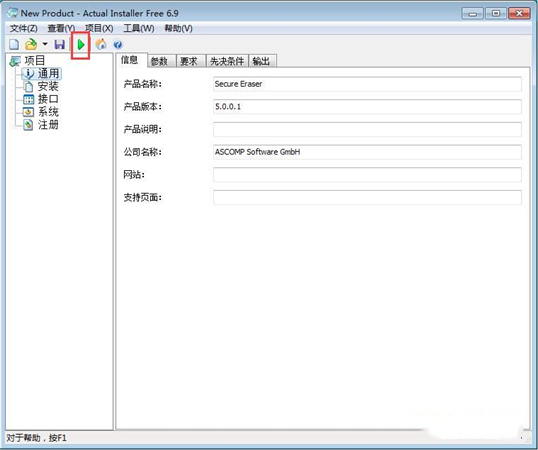Screen dimensions: 538x450
Task: Select the 系统 tree item
Action: tap(48, 112)
